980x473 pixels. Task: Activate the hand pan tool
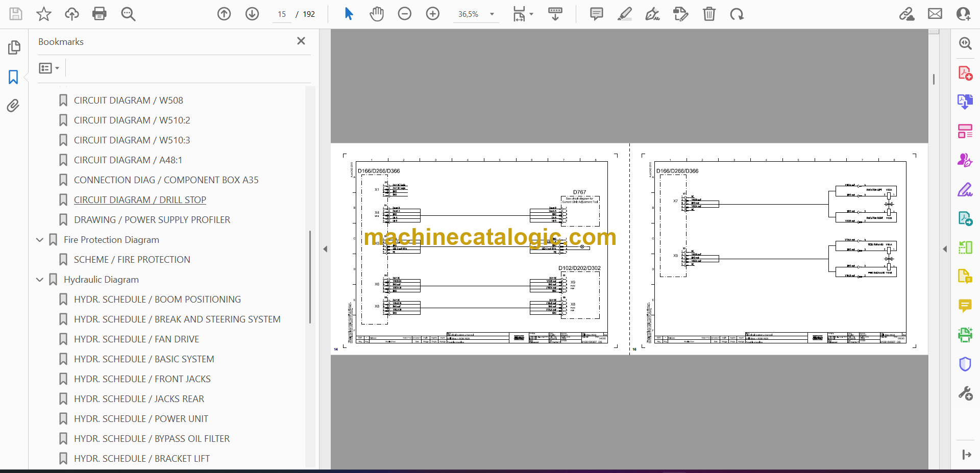point(377,14)
